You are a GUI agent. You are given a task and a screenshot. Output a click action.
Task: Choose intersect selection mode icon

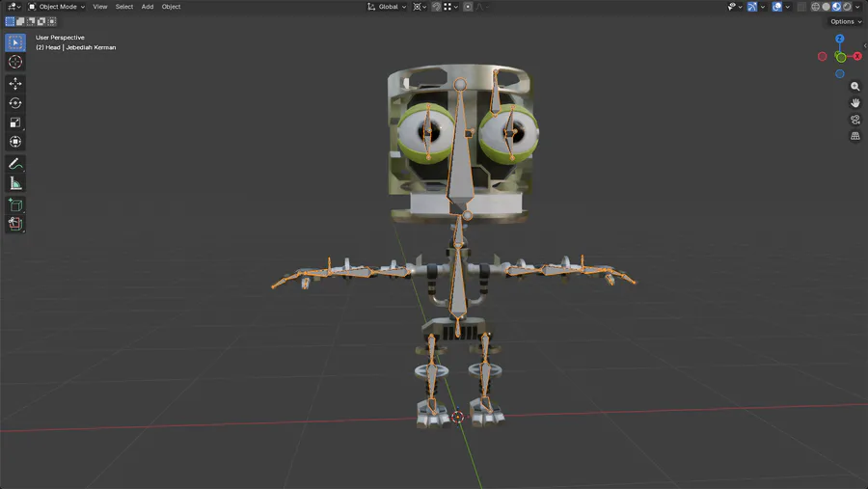tap(52, 21)
